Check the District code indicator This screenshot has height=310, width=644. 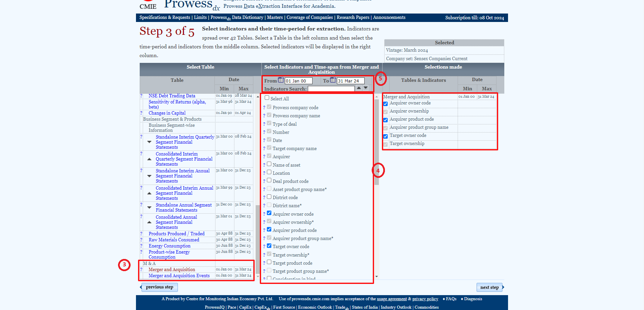point(269,197)
